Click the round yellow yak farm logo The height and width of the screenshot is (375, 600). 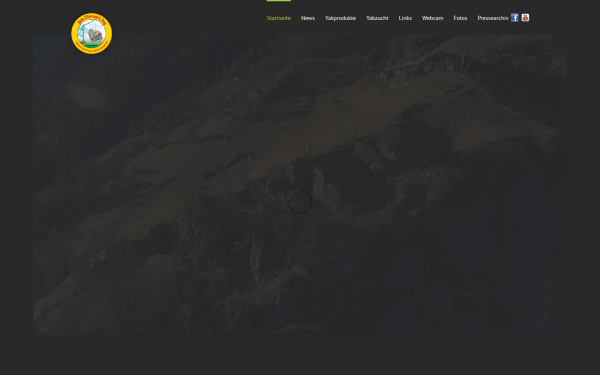coord(91,33)
